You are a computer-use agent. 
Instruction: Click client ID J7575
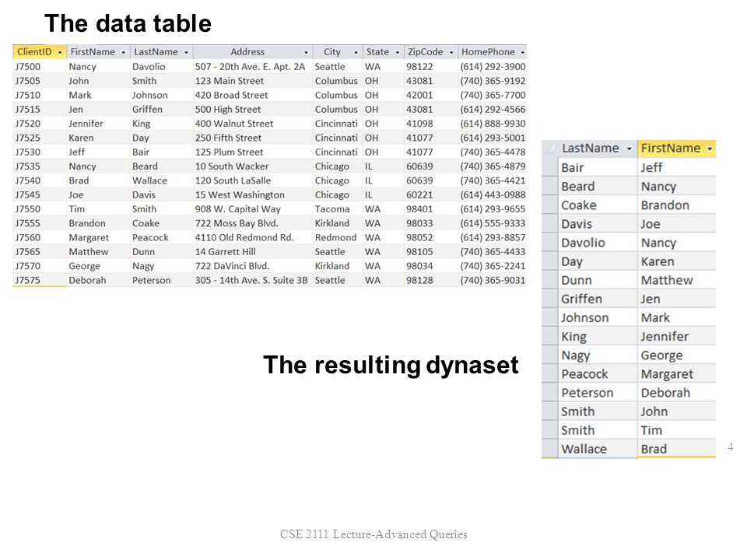click(28, 281)
